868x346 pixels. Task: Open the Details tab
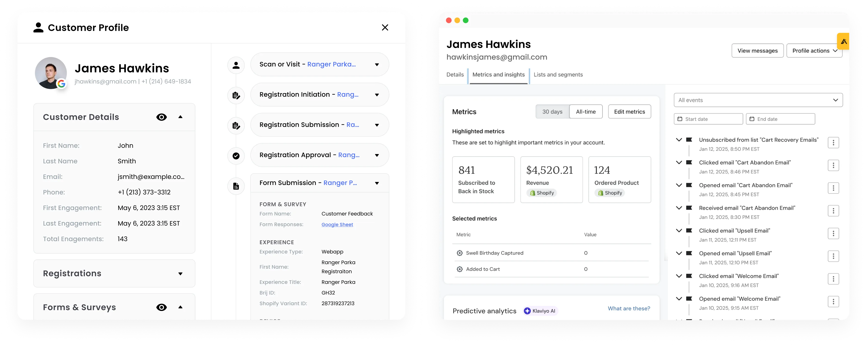[x=455, y=74]
